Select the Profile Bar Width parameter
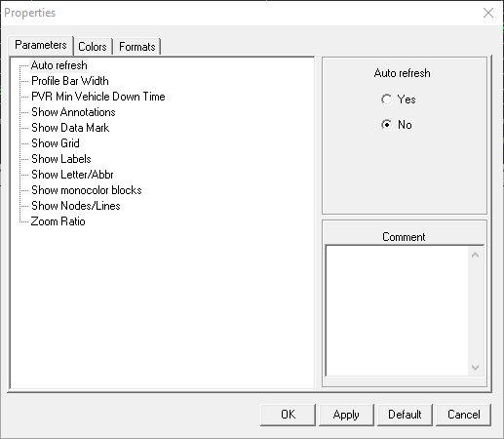 [70, 81]
